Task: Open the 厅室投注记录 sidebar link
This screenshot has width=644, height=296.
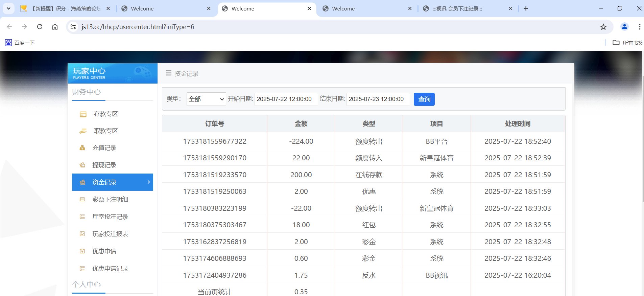Action: pos(110,217)
